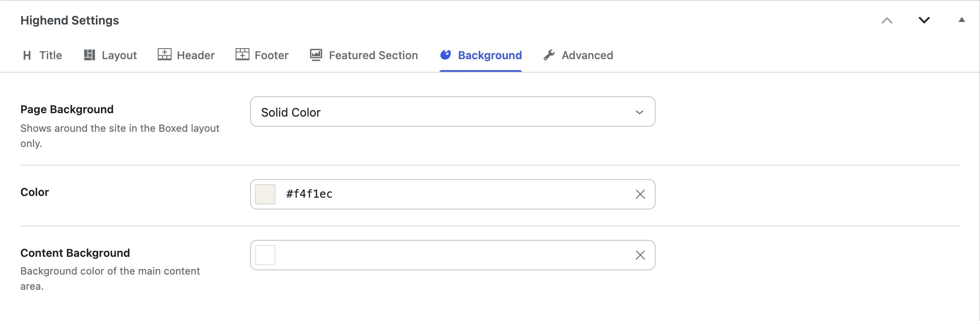
Task: Click the 'Shows around the site' description
Action: pyautogui.click(x=120, y=136)
